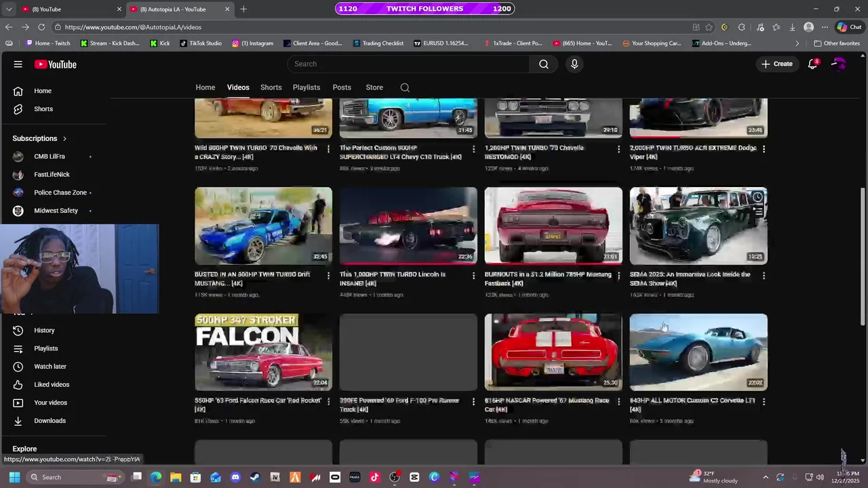868x488 pixels.
Task: Open the account avatar menu
Action: tap(839, 64)
